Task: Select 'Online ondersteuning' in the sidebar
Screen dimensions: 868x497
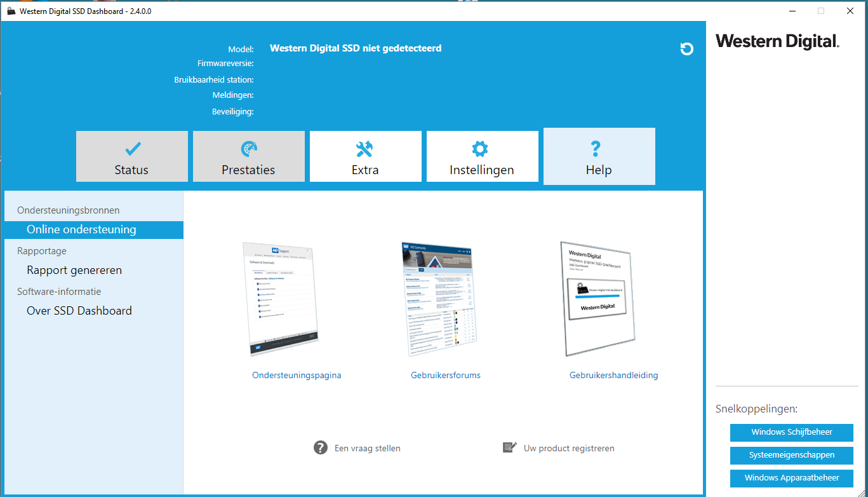Action: (x=94, y=229)
